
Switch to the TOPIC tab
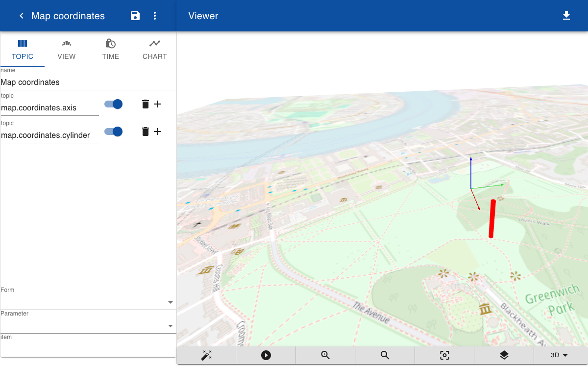(x=23, y=49)
